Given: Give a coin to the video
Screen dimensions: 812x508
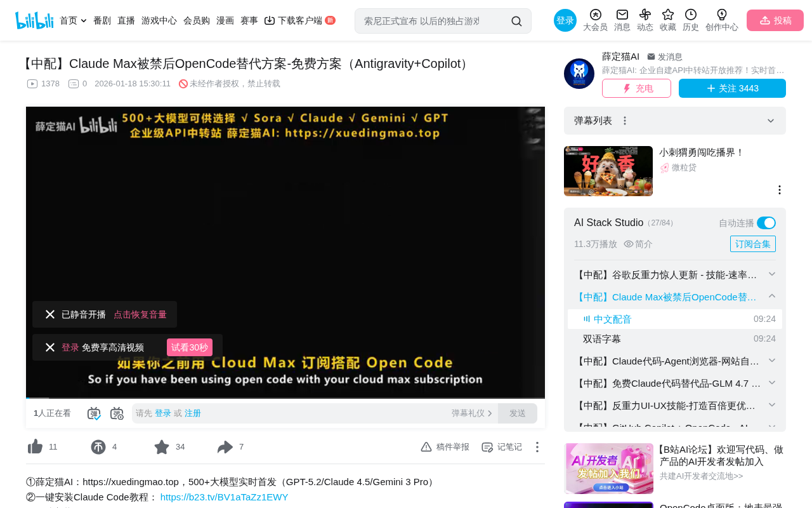Looking at the screenshot, I should pos(98,447).
